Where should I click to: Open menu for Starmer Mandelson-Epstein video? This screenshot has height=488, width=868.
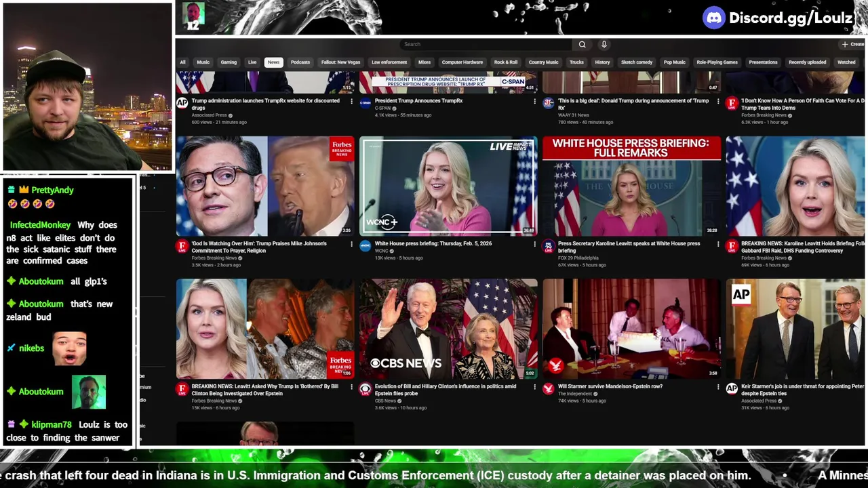click(717, 387)
